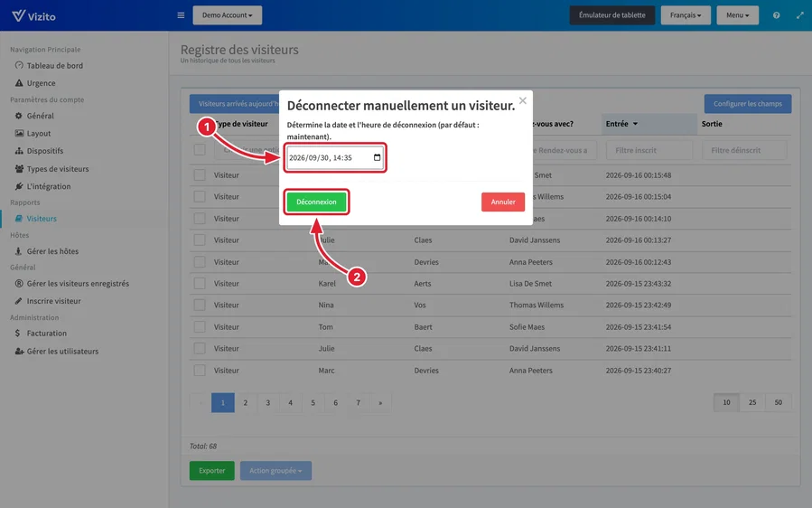
Task: Check the row with entry 2026-09-16 00:13:27
Action: click(200, 240)
